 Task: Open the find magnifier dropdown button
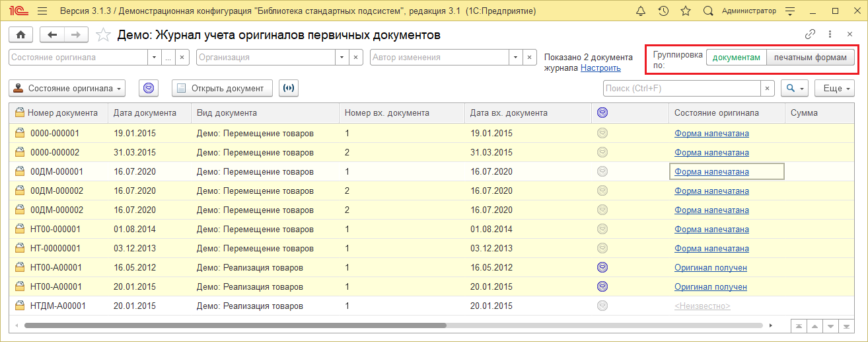pos(795,88)
